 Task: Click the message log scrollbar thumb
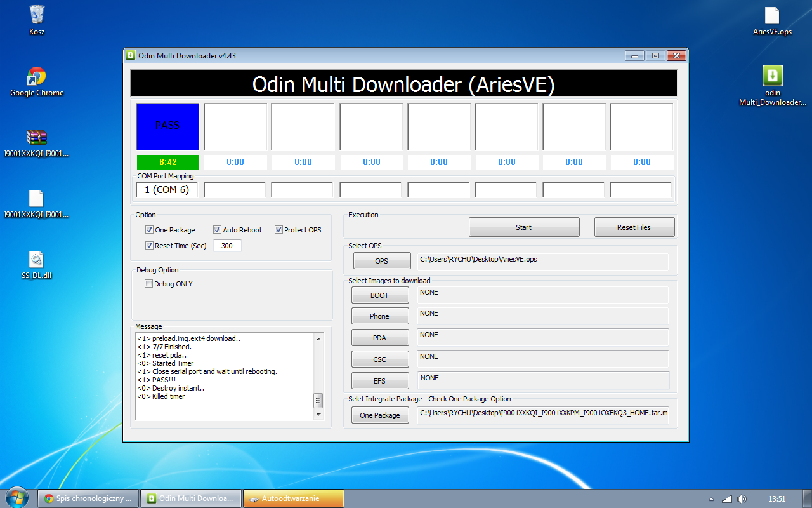click(318, 400)
